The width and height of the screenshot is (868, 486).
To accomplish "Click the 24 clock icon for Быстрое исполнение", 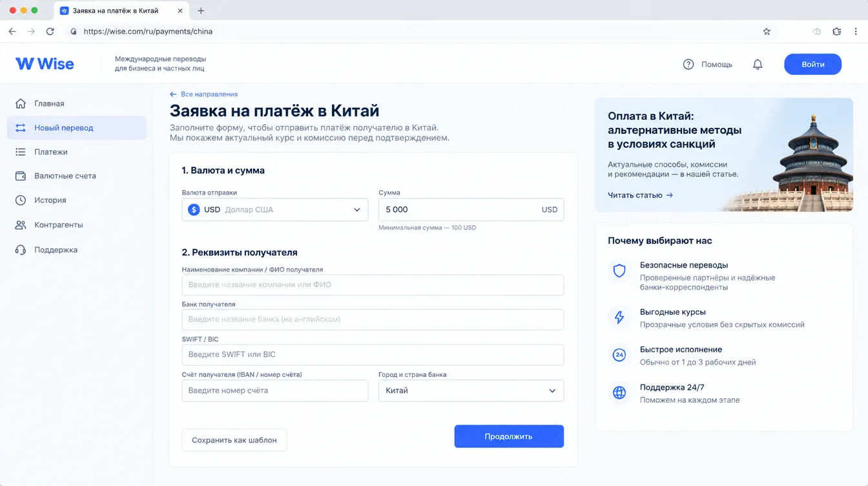I will [619, 355].
